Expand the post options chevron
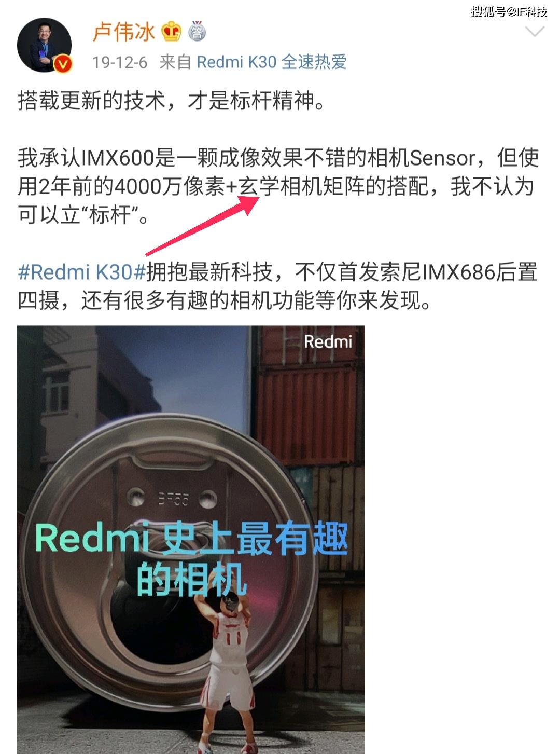This screenshot has height=754, width=560. tap(535, 32)
